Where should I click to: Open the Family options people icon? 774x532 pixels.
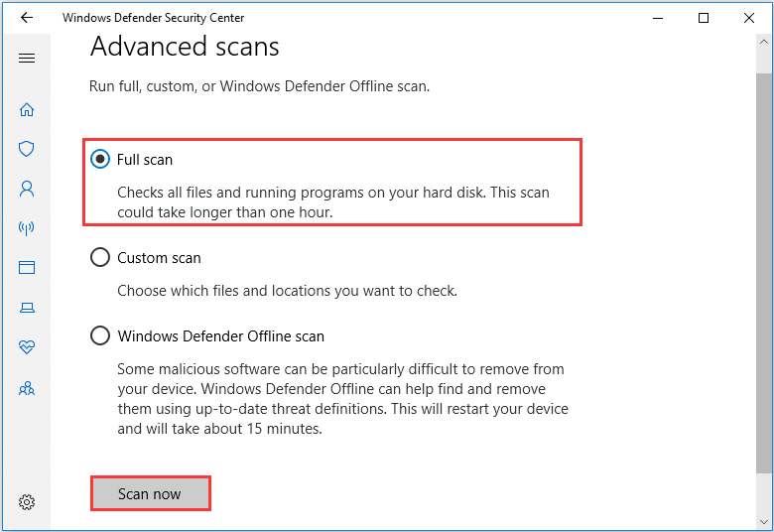(27, 389)
